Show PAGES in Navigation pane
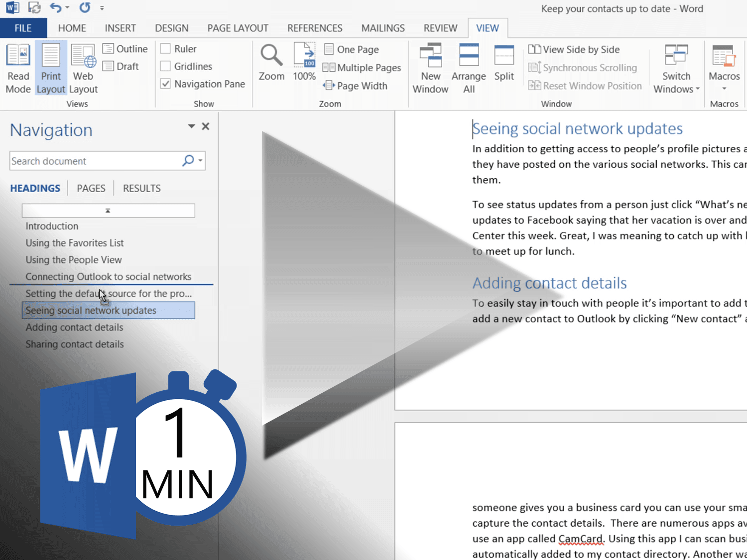The width and height of the screenshot is (747, 560). point(91,188)
